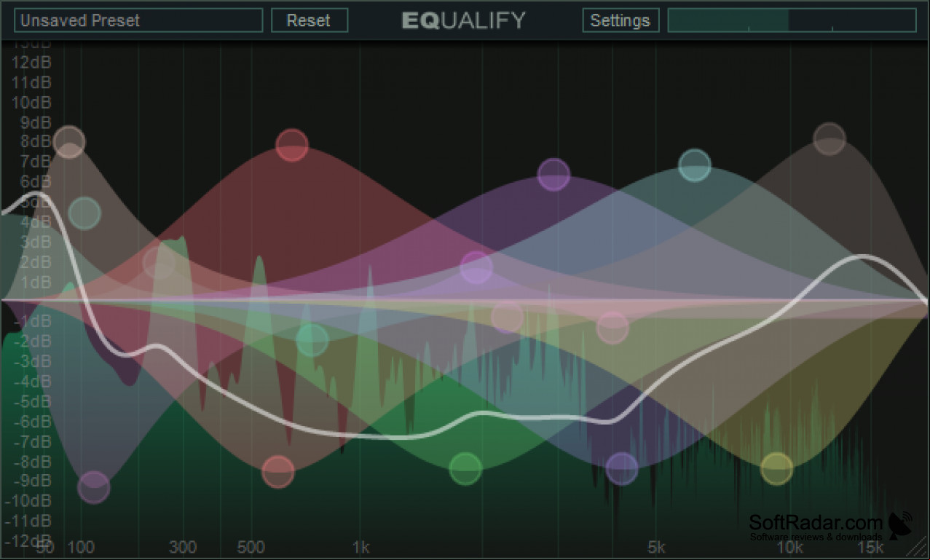Viewport: 930px width, 560px height.
Task: Select the yellow band node at -8dB
Action: [x=776, y=468]
